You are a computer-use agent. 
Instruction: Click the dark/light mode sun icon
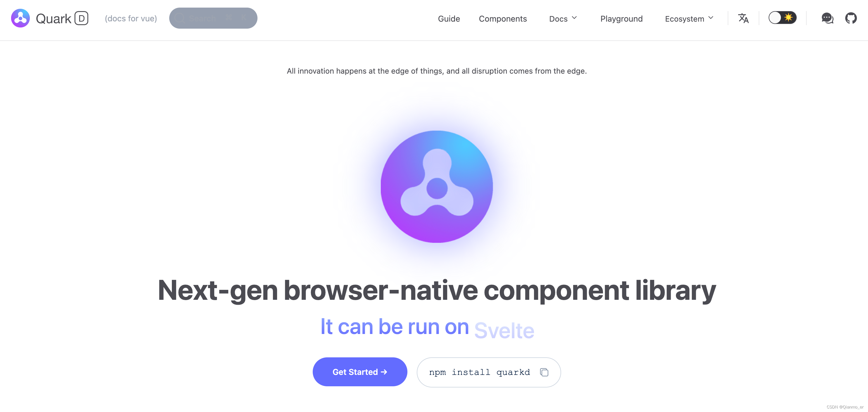click(787, 18)
